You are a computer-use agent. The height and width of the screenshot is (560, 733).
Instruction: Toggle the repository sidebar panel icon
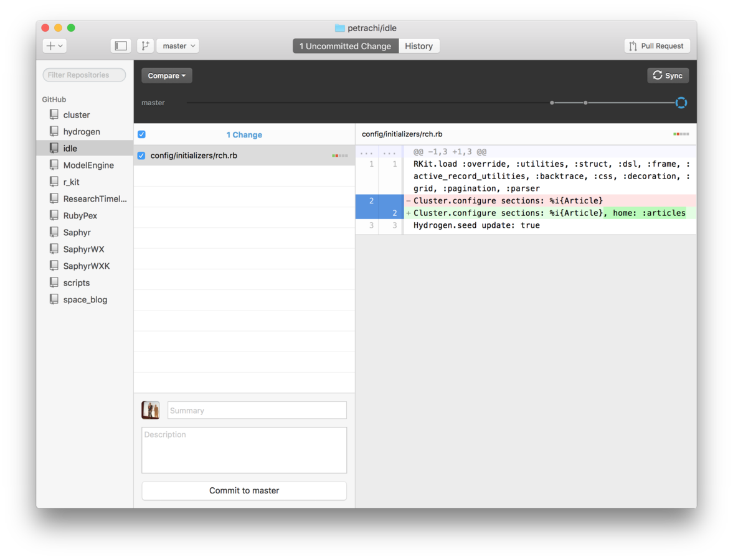[x=121, y=46]
